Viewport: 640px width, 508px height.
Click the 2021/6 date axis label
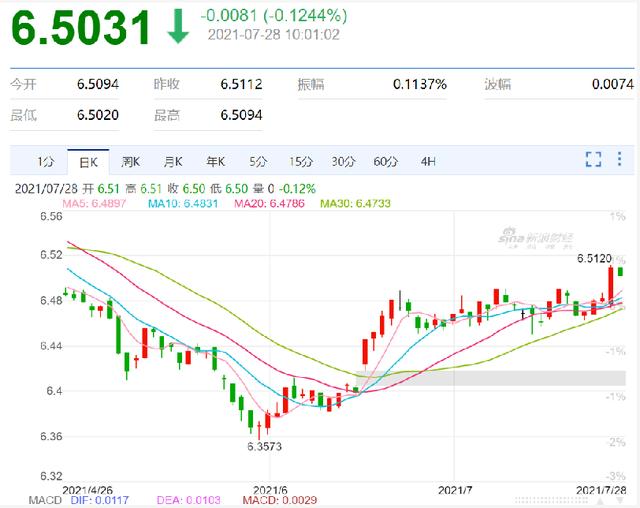click(270, 490)
